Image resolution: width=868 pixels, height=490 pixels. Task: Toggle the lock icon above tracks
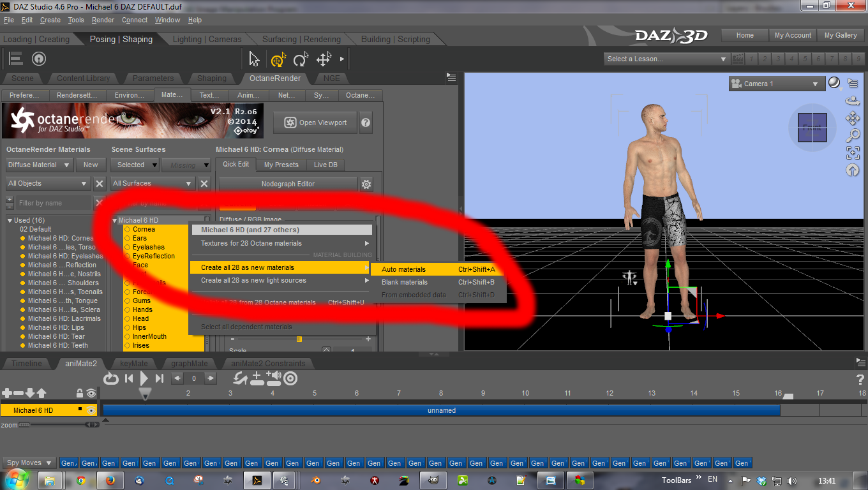[x=80, y=393]
